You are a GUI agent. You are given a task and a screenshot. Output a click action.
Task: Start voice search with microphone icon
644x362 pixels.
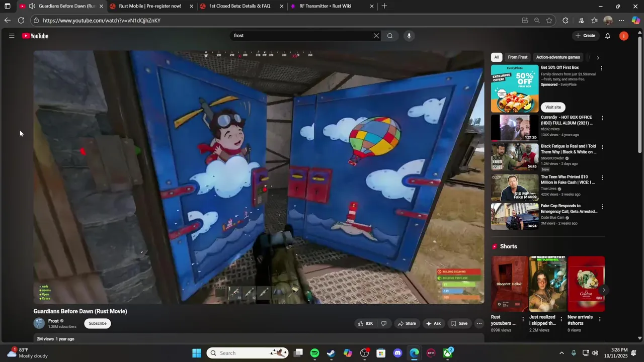coord(409,36)
